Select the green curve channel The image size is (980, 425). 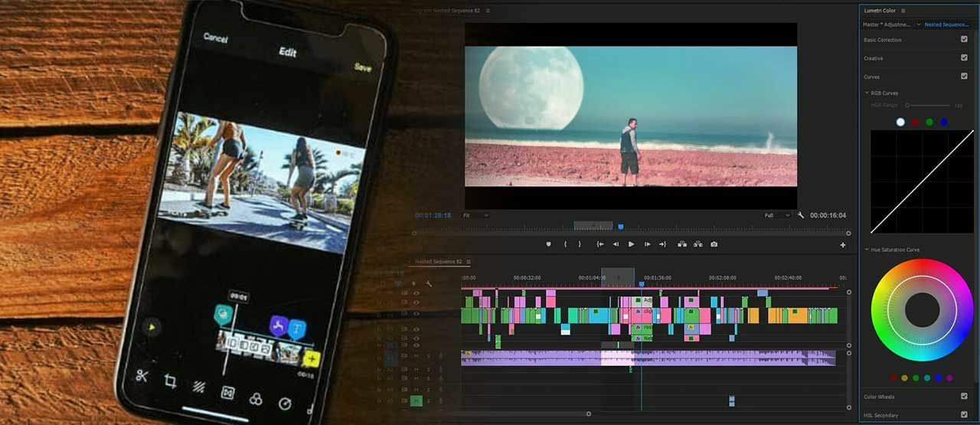[x=929, y=122]
